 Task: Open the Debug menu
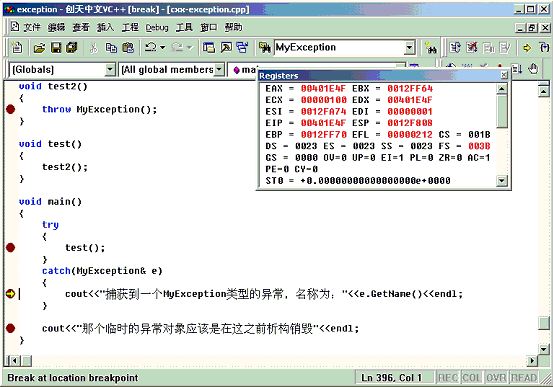point(157,27)
